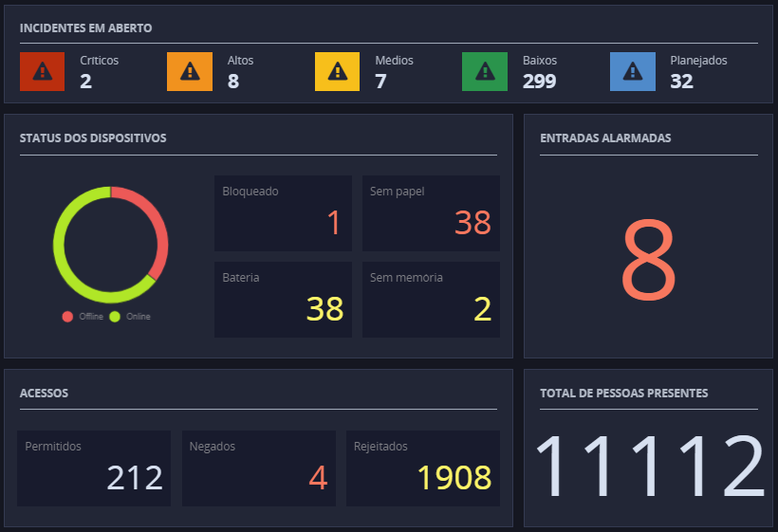Image resolution: width=778 pixels, height=532 pixels.
Task: Open the Rejeitados accesses card
Action: click(423, 468)
